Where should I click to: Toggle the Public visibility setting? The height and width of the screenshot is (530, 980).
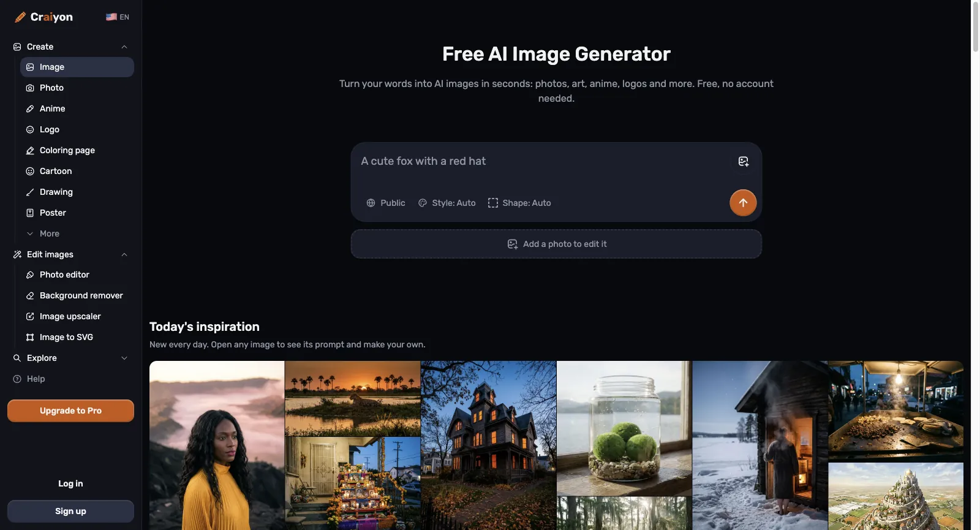point(386,203)
